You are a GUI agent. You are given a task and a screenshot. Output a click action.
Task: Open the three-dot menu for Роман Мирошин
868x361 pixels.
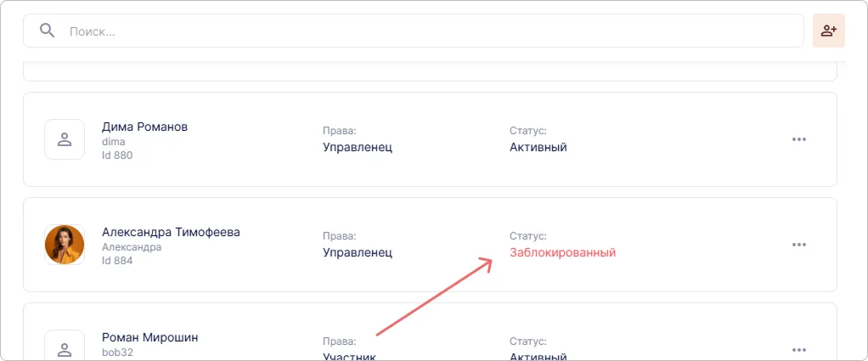pos(798,349)
